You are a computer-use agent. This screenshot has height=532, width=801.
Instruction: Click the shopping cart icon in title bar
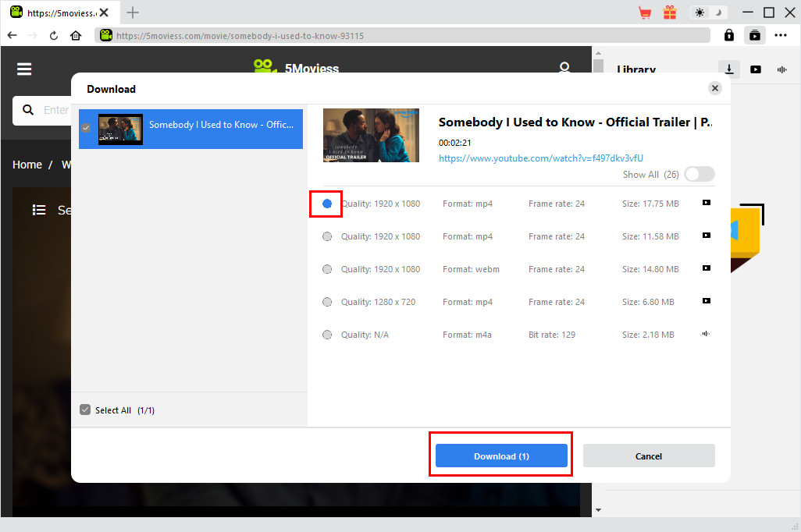645,12
